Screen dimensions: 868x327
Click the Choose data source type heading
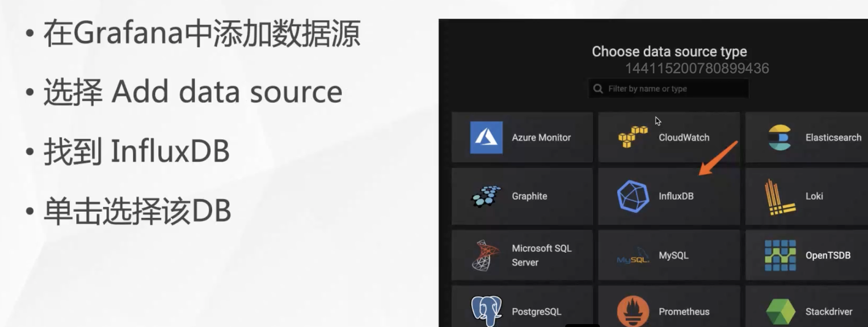[x=669, y=52]
